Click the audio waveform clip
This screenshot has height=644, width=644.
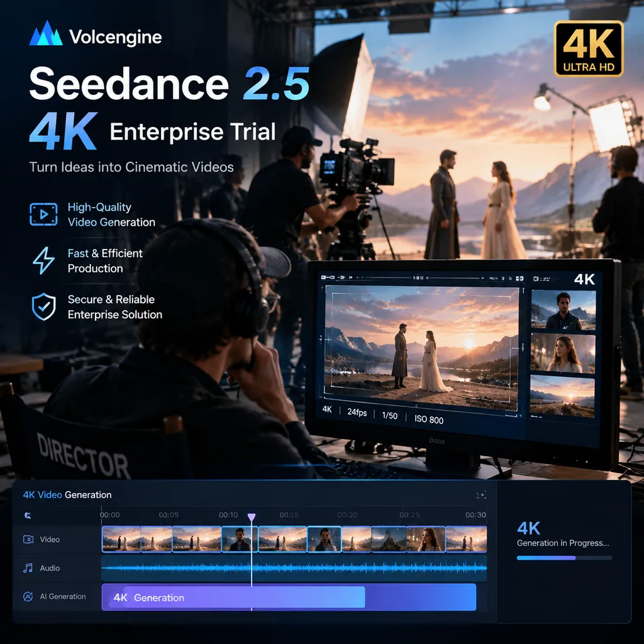point(294,569)
